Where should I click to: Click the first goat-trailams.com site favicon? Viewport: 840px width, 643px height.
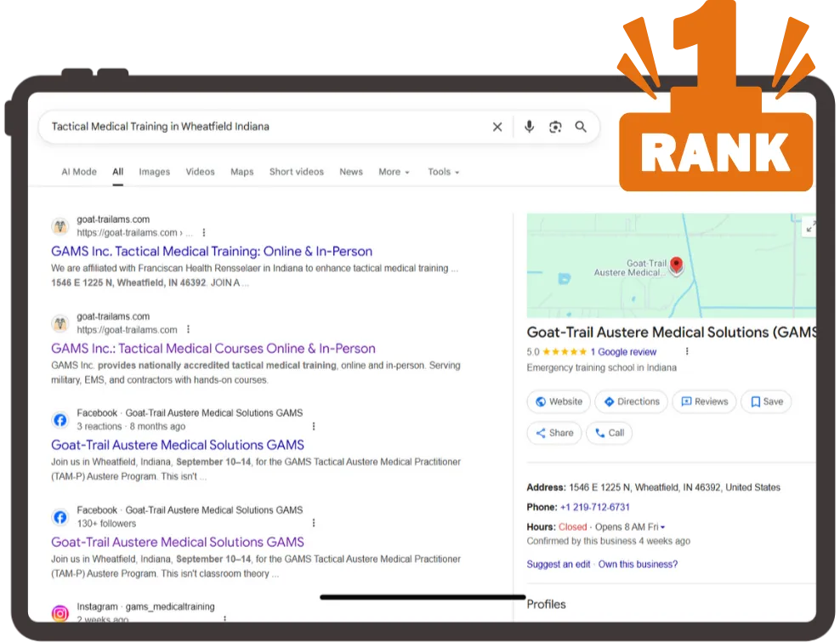pyautogui.click(x=60, y=226)
